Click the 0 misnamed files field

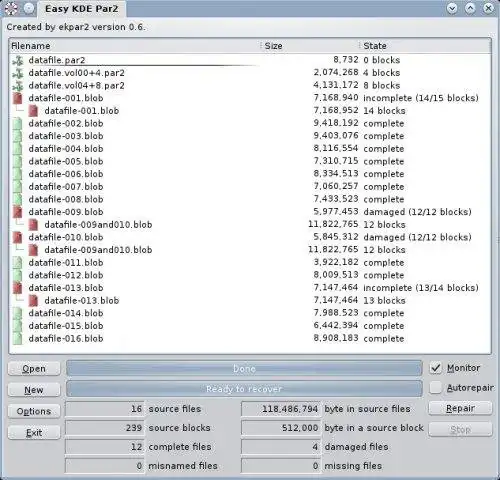105,466
